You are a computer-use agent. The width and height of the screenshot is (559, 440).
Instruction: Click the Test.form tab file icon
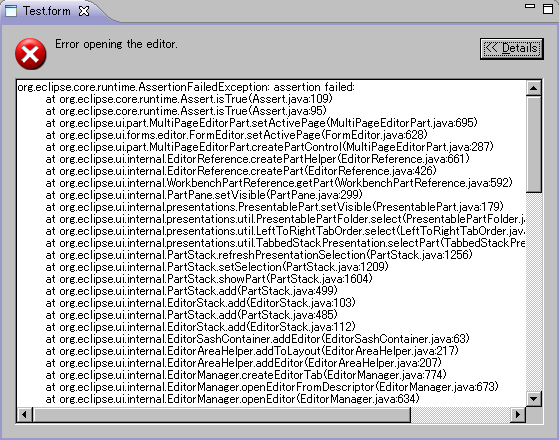11,11
